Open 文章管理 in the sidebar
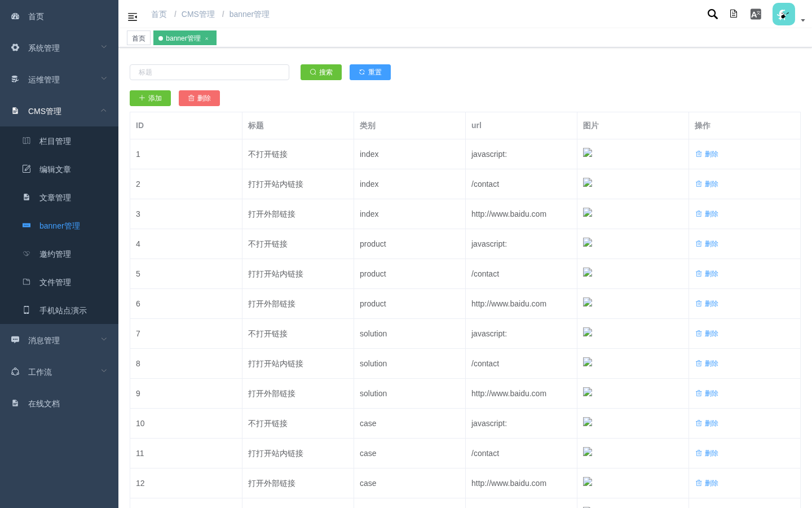 coord(59,198)
